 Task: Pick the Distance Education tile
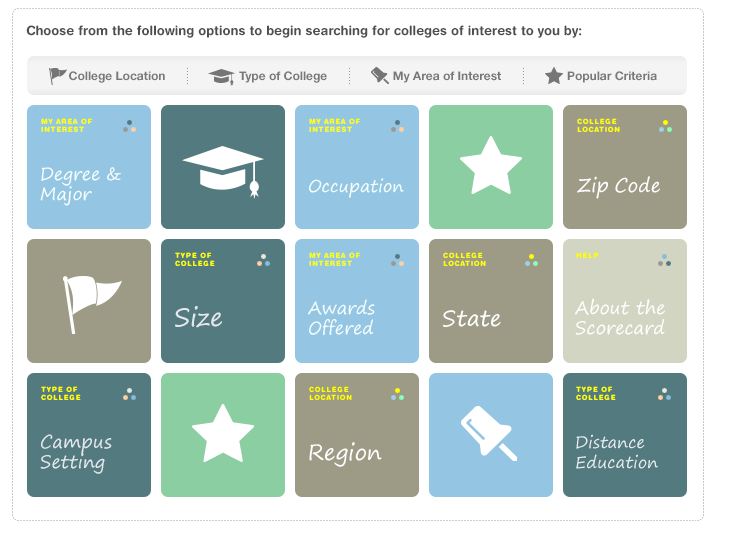[x=625, y=435]
